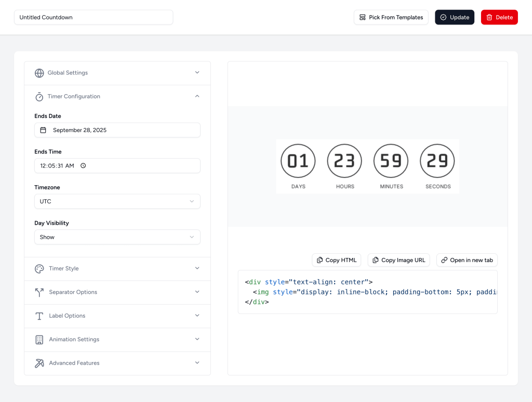Open the Day Visibility dropdown
The width and height of the screenshot is (532, 402).
point(117,237)
